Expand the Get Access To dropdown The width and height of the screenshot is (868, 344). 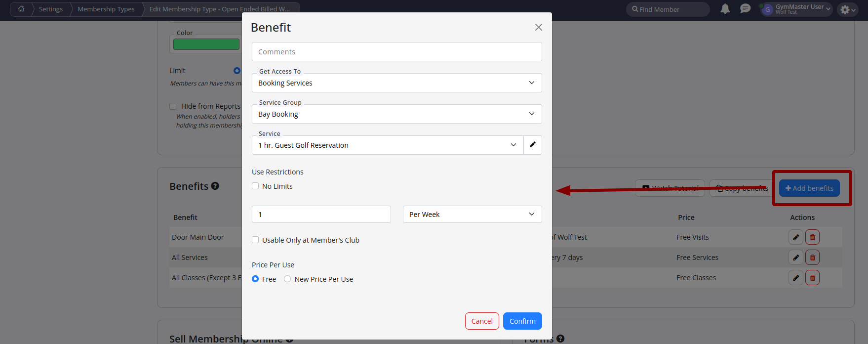[396, 83]
